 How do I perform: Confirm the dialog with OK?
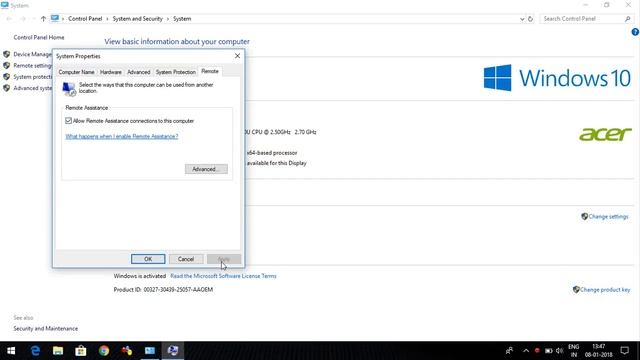click(x=148, y=259)
